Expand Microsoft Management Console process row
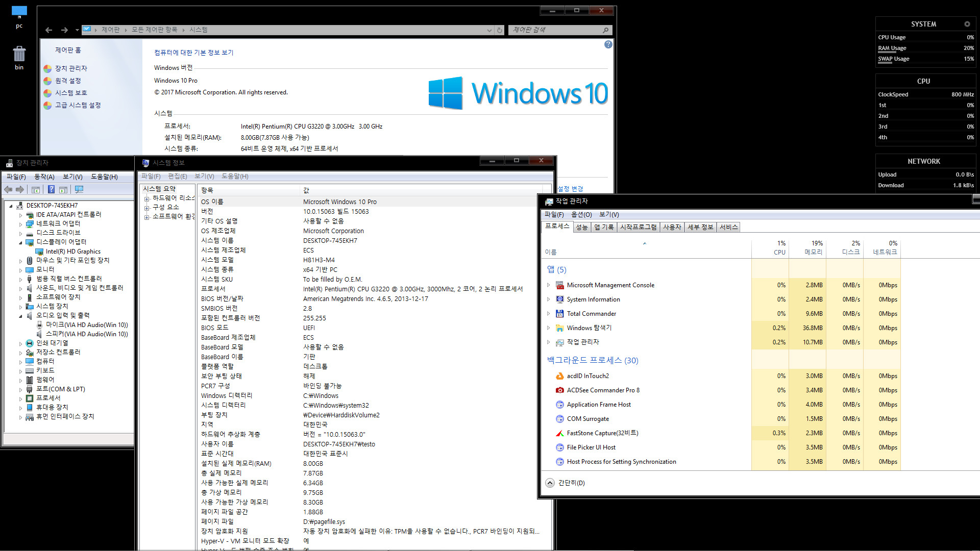 [549, 285]
